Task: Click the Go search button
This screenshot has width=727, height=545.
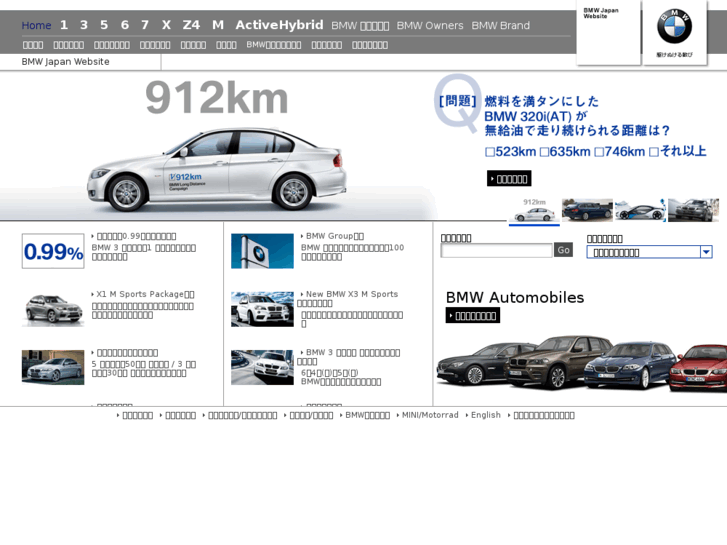Action: pos(563,250)
